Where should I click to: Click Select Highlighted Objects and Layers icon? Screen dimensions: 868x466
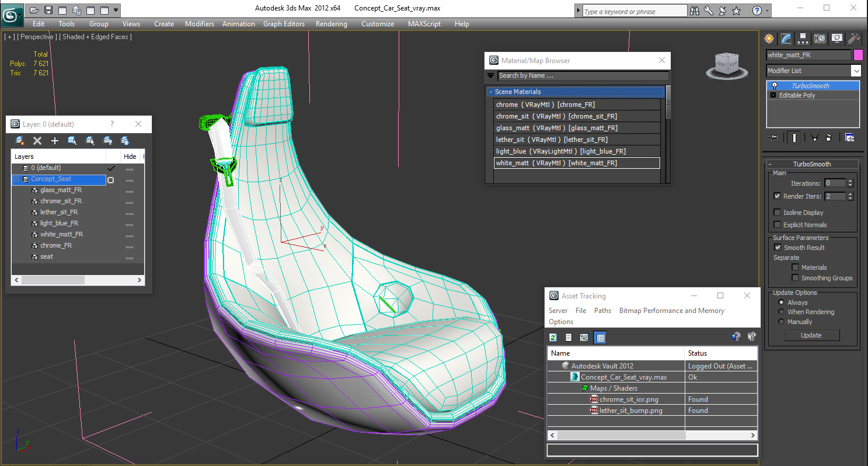72,141
